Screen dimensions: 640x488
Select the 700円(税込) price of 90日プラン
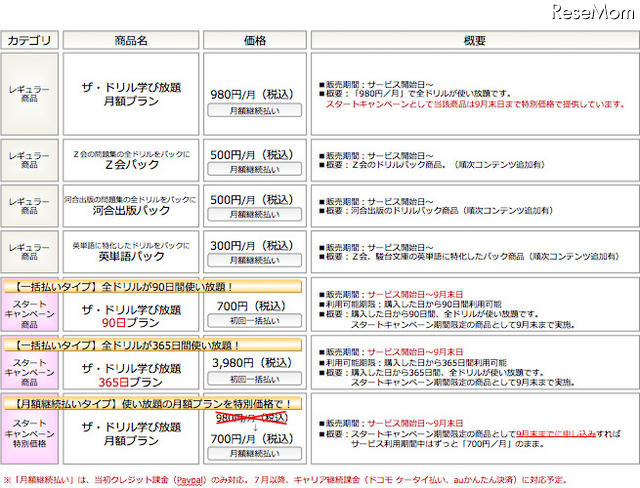(x=251, y=306)
